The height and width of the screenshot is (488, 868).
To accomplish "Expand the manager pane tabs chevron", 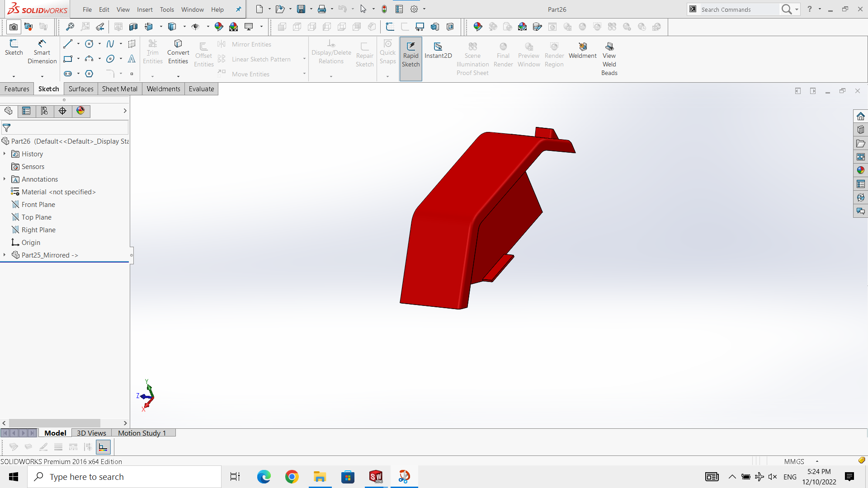I will pyautogui.click(x=125, y=111).
